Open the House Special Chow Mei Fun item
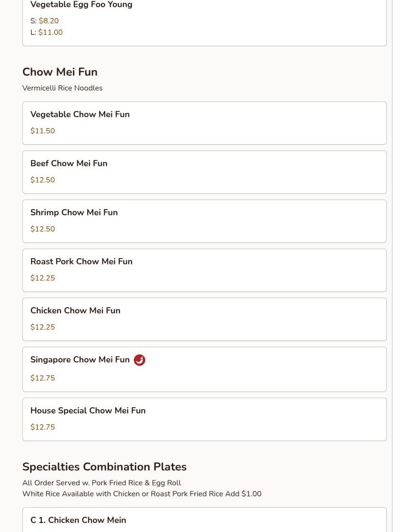The width and height of the screenshot is (402, 532). pyautogui.click(x=204, y=419)
